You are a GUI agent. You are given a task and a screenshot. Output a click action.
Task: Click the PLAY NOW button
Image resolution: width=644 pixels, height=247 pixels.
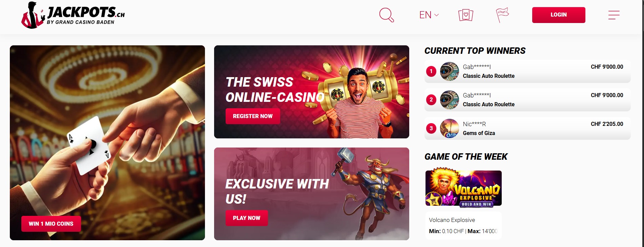tap(247, 218)
